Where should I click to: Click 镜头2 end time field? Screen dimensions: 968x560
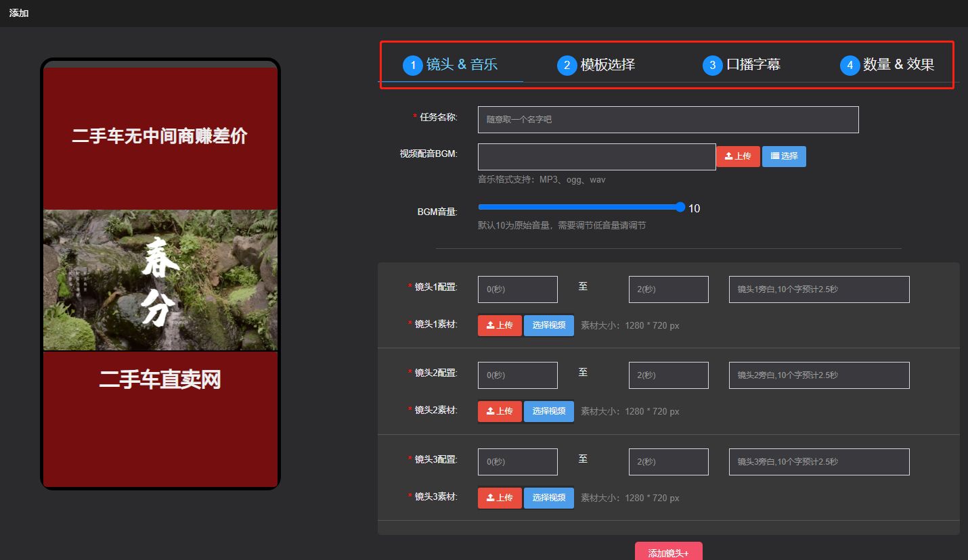click(x=668, y=375)
